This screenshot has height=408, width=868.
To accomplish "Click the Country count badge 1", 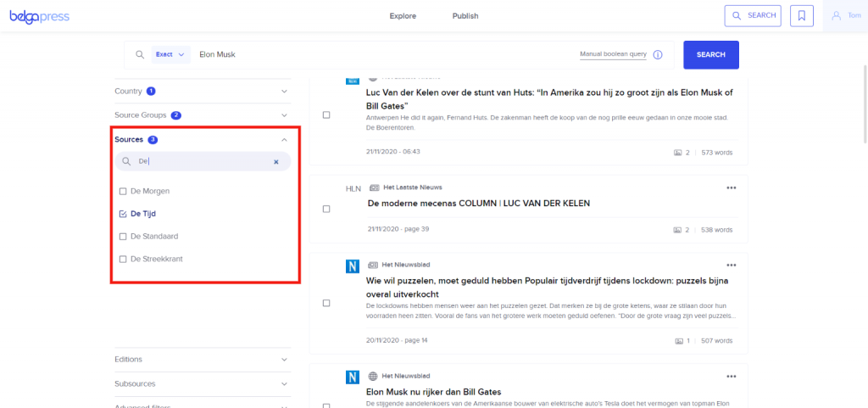I will 151,91.
